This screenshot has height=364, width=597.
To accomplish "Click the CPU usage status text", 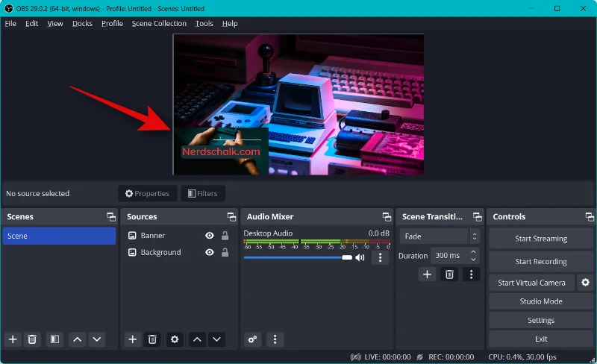I will [x=522, y=357].
